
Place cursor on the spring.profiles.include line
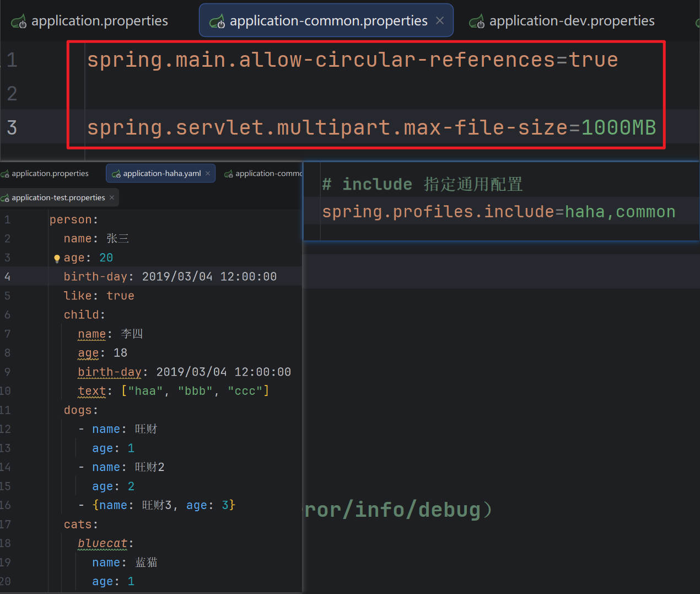[496, 211]
